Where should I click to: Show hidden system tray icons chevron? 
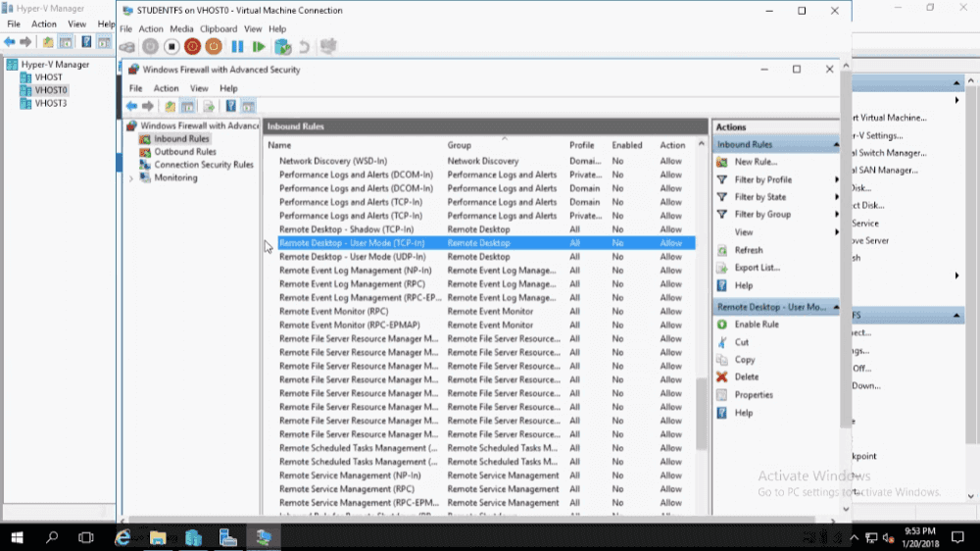[x=854, y=538]
